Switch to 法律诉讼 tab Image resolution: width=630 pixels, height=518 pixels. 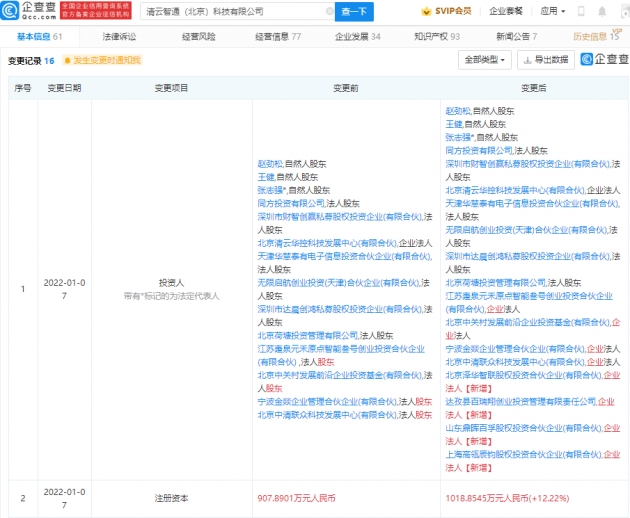coord(119,37)
